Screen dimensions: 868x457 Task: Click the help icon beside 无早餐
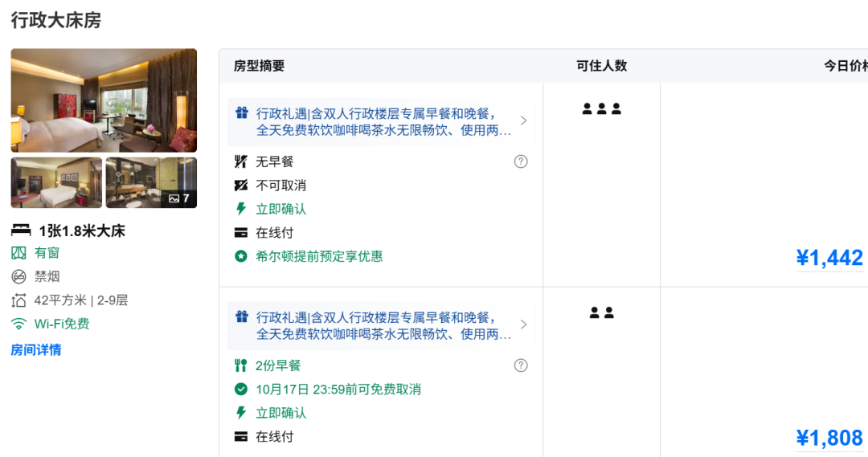point(521,161)
